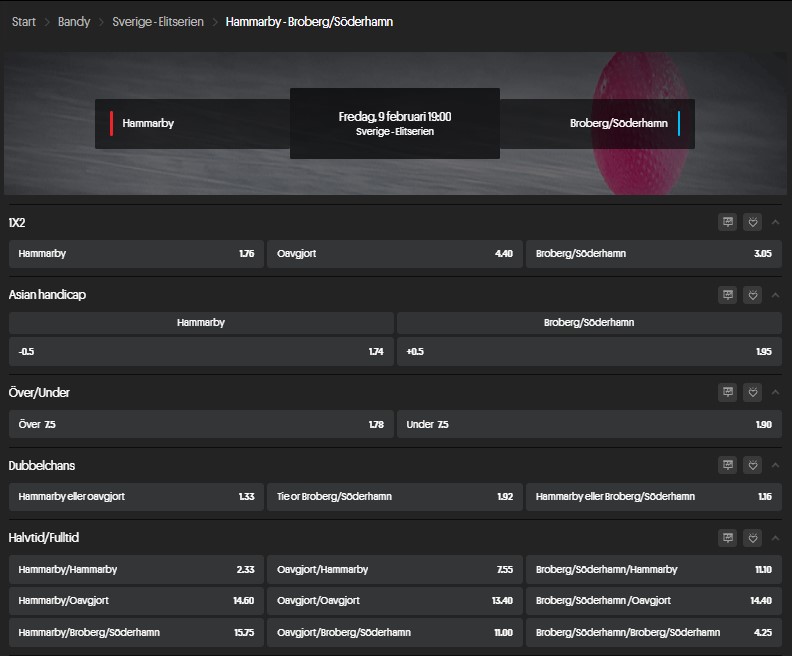Pick Oavgjort/Oavgjort at 13.40
Image resolution: width=792 pixels, height=656 pixels.
(x=394, y=600)
